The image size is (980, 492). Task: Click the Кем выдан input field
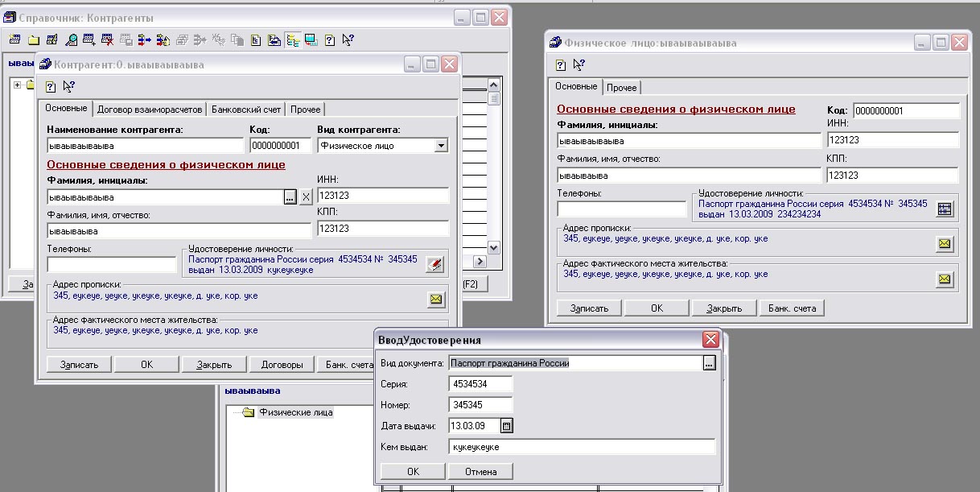[x=582, y=447]
